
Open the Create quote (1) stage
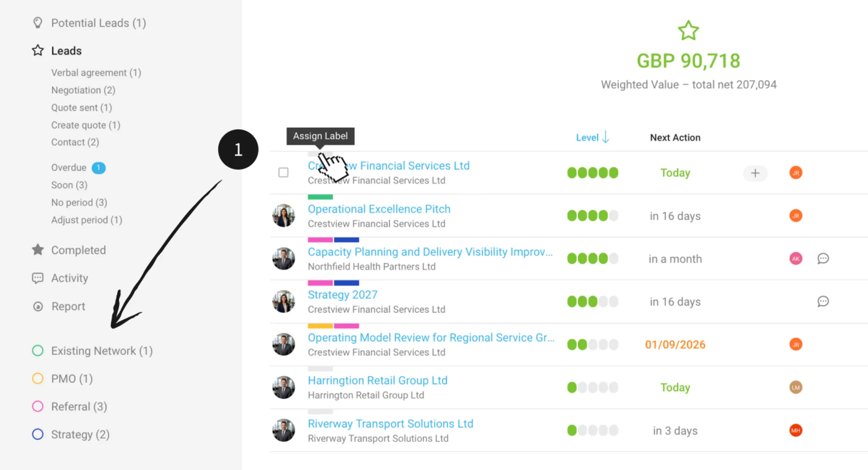pos(86,125)
